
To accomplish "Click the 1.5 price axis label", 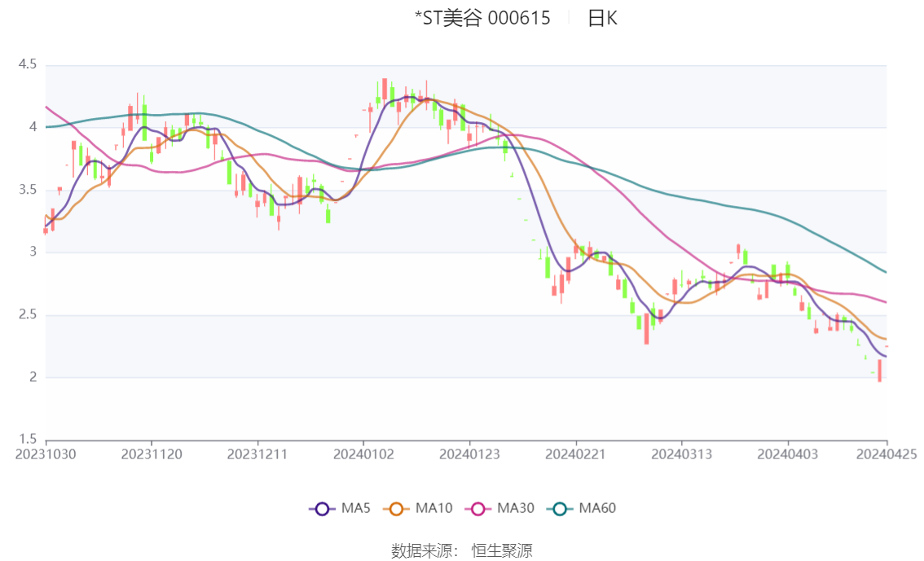I will (28, 440).
